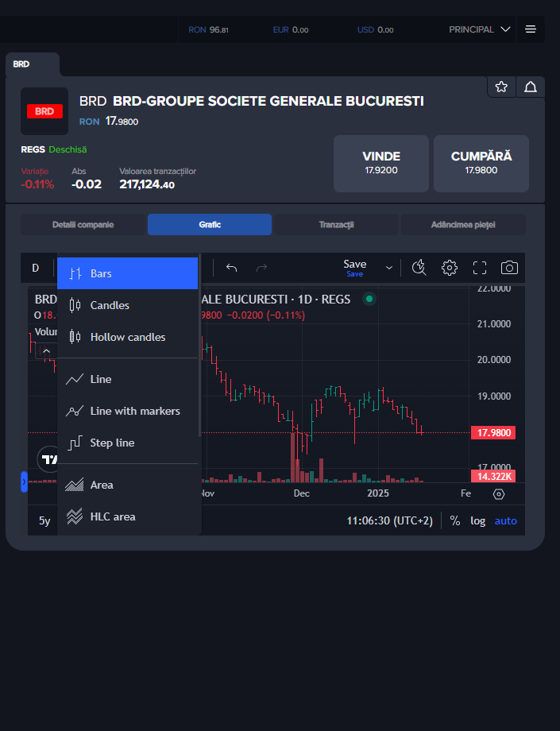Click the EUR 0.00 balance
Viewport: 560px width, 731px height.
(291, 30)
